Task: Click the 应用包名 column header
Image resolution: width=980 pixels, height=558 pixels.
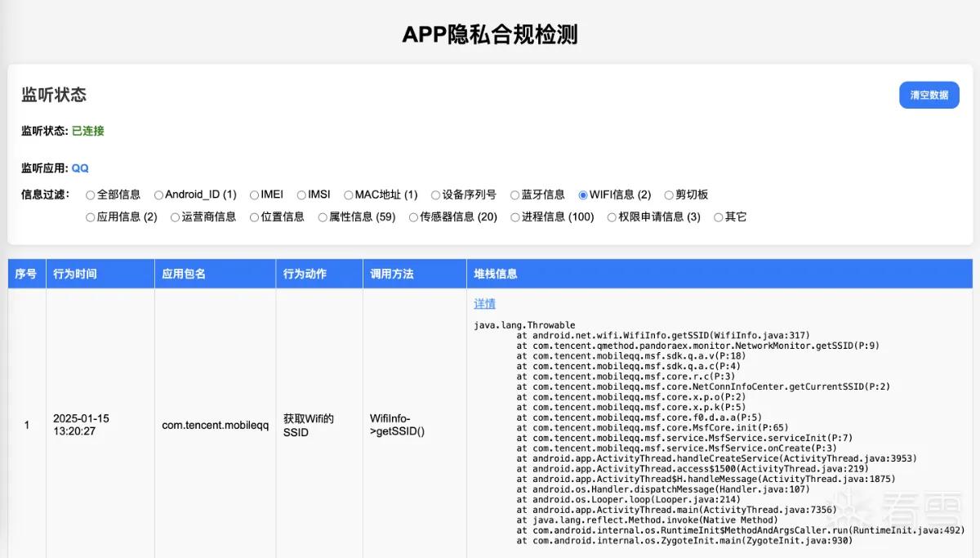Action: tap(215, 274)
